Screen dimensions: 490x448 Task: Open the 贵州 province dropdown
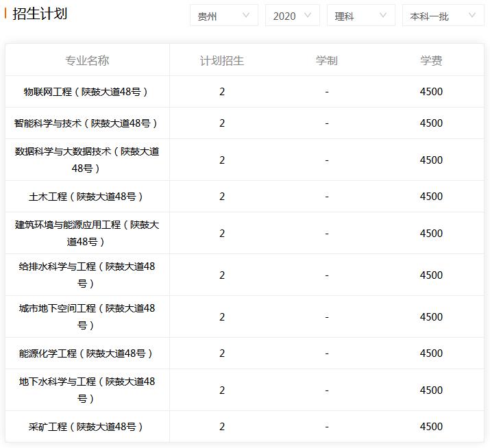click(223, 16)
